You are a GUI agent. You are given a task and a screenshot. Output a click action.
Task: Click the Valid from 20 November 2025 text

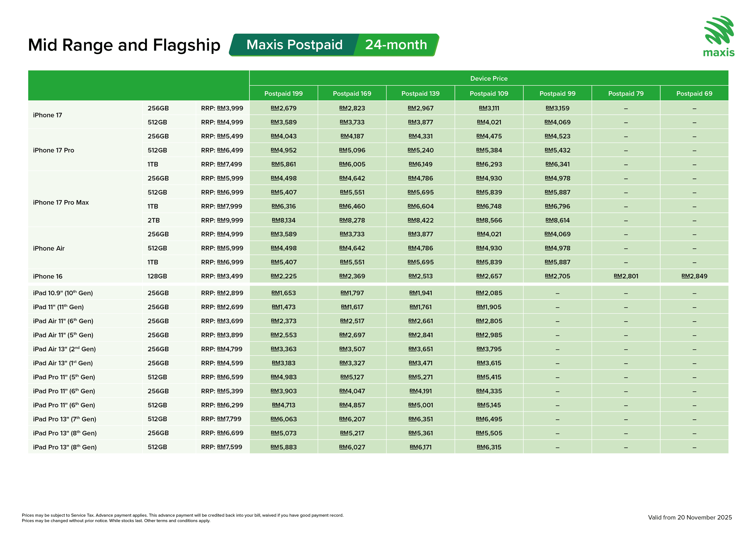[690, 518]
